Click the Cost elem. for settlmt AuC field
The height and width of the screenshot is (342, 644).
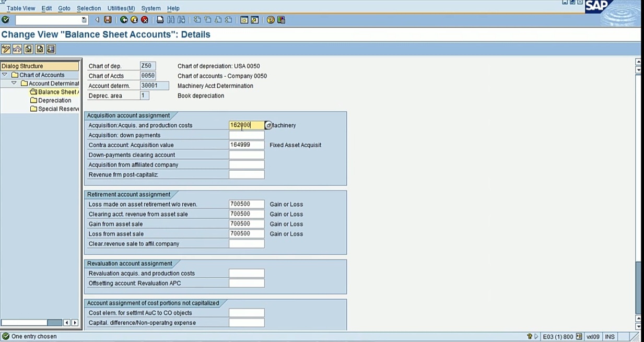click(247, 313)
